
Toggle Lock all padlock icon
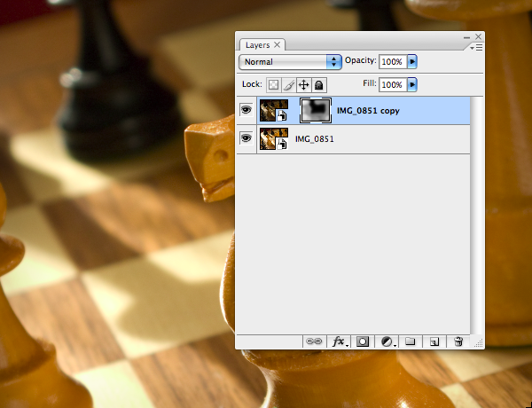(x=319, y=85)
